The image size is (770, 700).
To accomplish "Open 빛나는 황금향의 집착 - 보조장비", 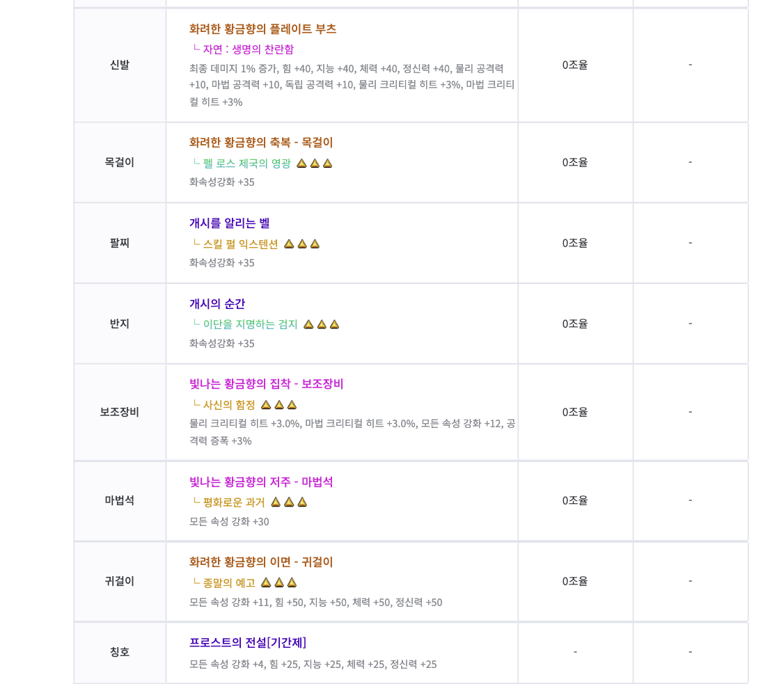I will click(x=266, y=384).
